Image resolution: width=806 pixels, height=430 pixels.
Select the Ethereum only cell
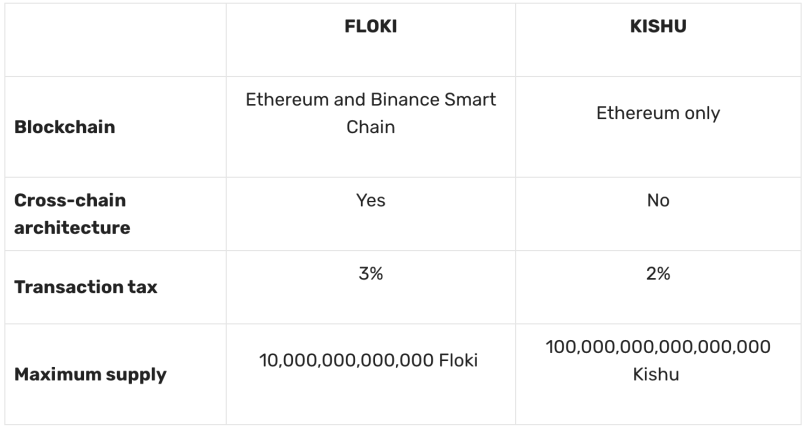coord(658,113)
